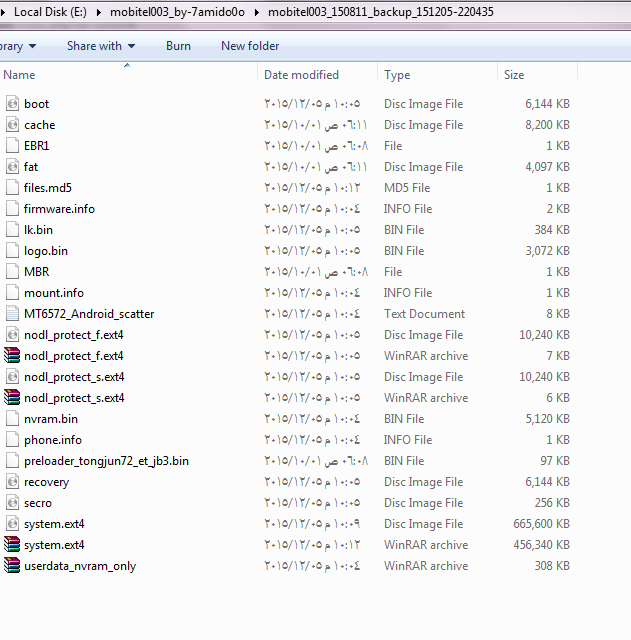631x640 pixels.
Task: Click the 'logo.bin' file name
Action: pos(46,251)
